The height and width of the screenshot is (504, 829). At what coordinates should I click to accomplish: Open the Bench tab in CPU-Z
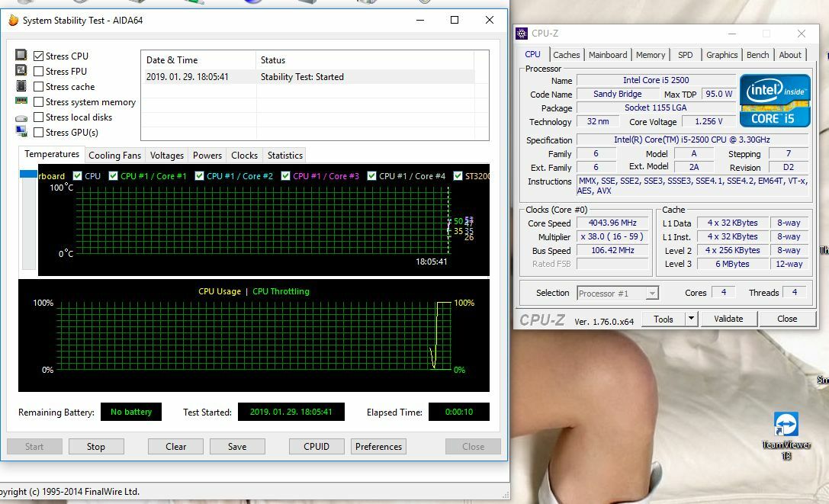[757, 55]
